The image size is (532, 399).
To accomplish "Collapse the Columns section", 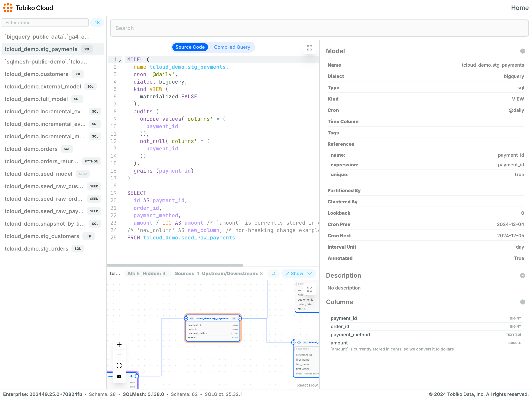I will point(522,302).
